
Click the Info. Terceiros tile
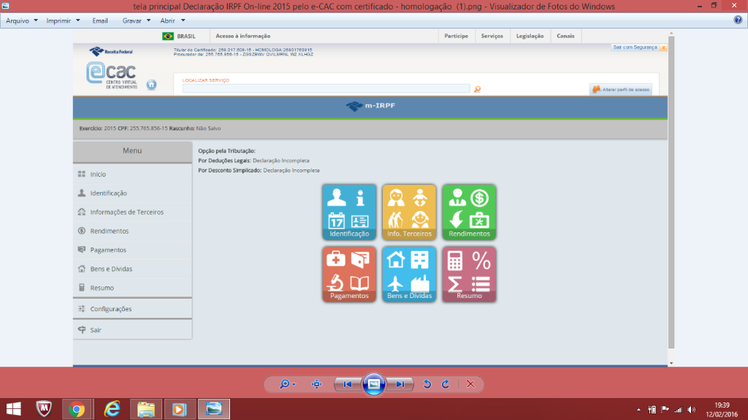click(x=408, y=211)
